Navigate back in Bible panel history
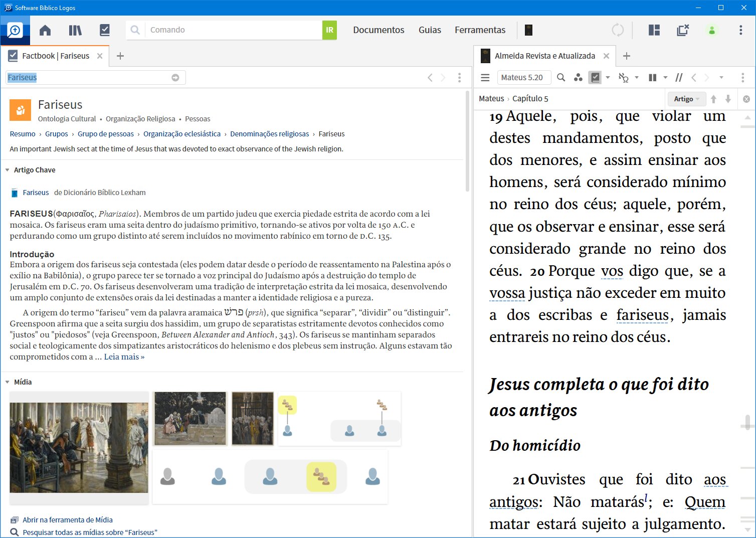756x538 pixels. 694,78
